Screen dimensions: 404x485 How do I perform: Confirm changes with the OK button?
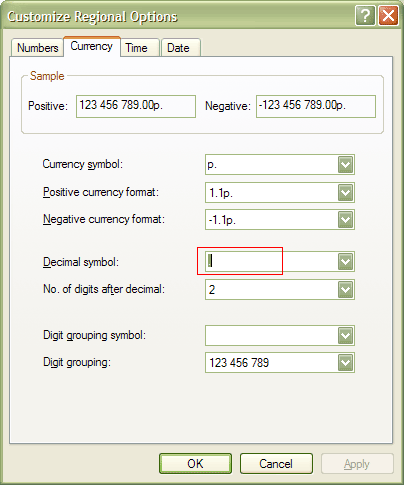point(195,464)
